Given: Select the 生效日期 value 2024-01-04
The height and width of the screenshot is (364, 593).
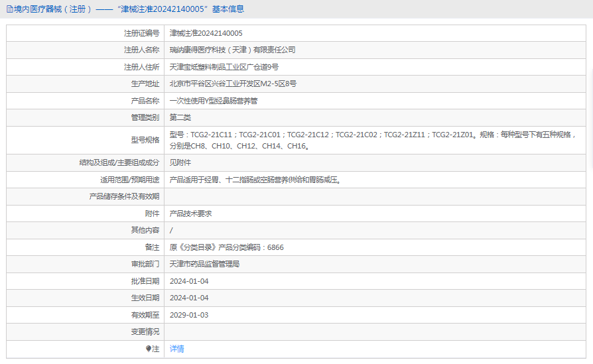Looking at the screenshot, I should (189, 298).
